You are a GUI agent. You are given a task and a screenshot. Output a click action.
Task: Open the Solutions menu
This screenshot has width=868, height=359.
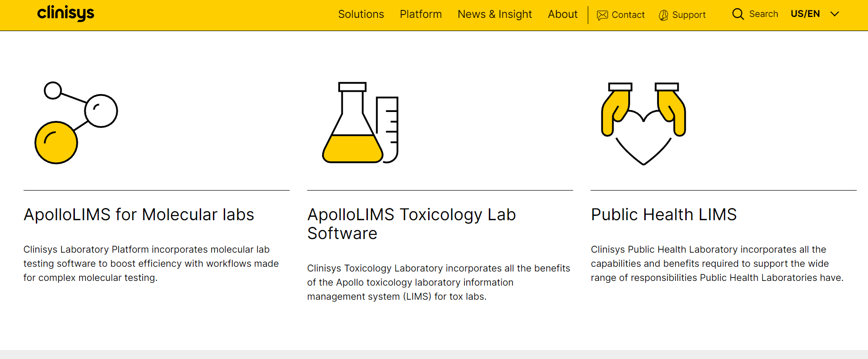(361, 14)
